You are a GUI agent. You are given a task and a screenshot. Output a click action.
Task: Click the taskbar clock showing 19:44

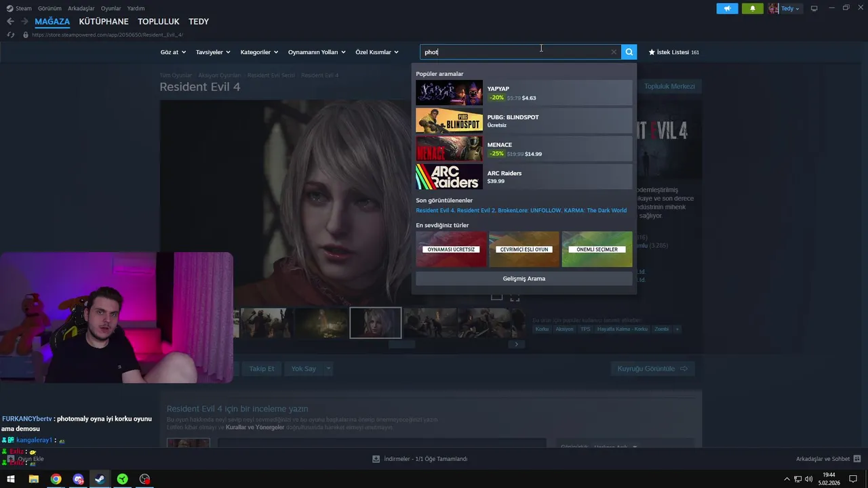pyautogui.click(x=829, y=479)
